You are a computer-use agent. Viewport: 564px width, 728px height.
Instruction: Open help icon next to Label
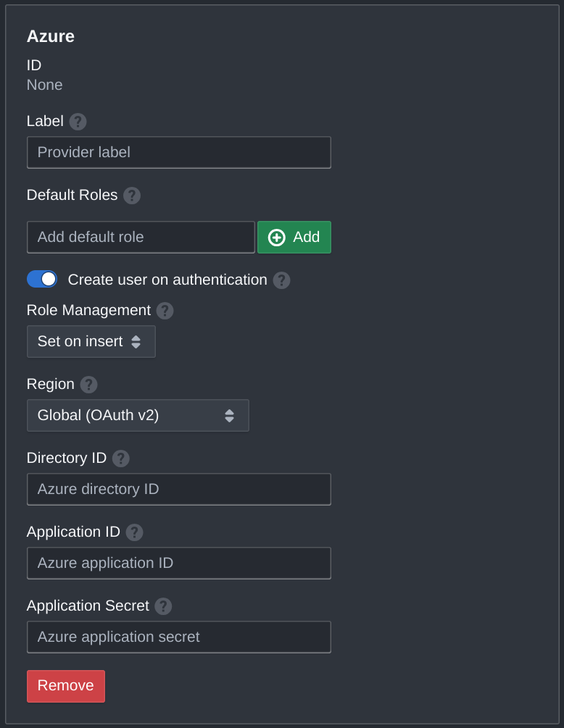[x=78, y=122]
